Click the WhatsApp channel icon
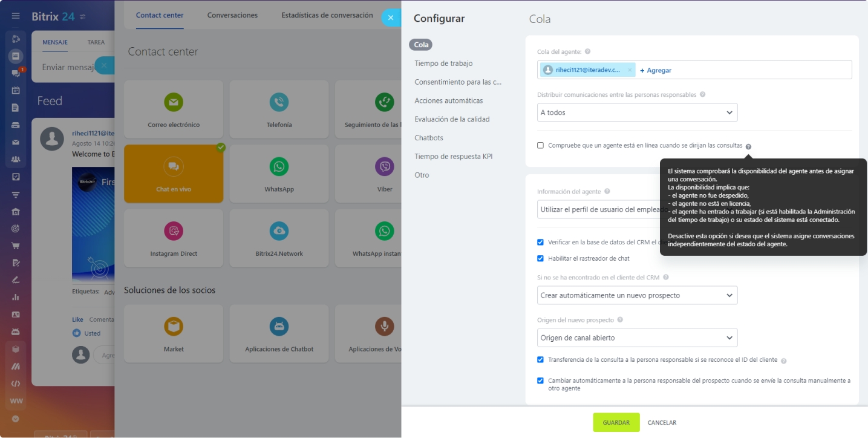868x438 pixels. tap(279, 166)
